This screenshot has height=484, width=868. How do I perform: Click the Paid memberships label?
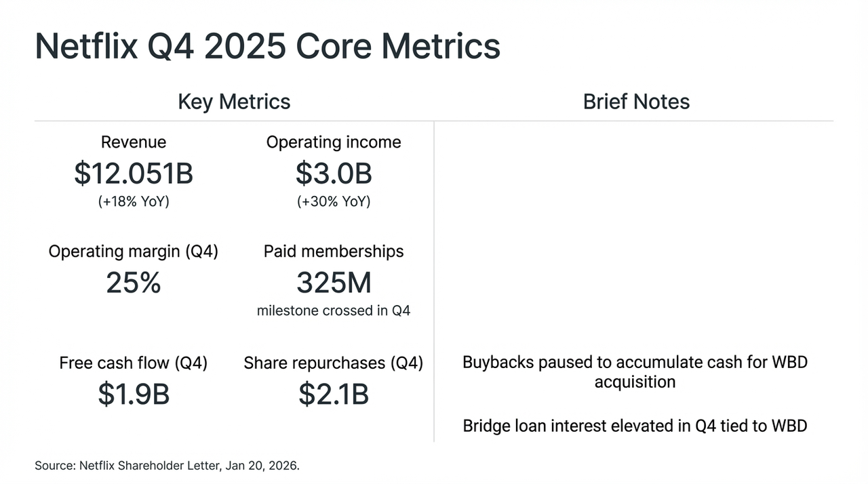point(334,251)
